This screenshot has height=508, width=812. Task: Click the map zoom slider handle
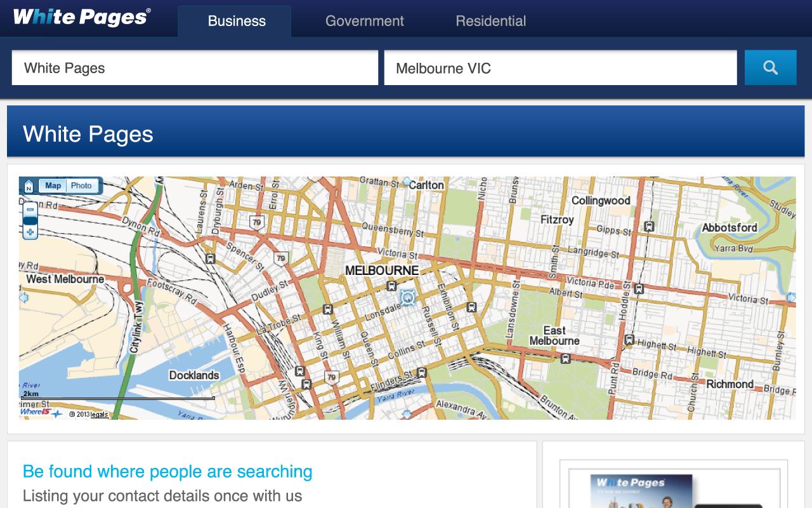click(30, 220)
